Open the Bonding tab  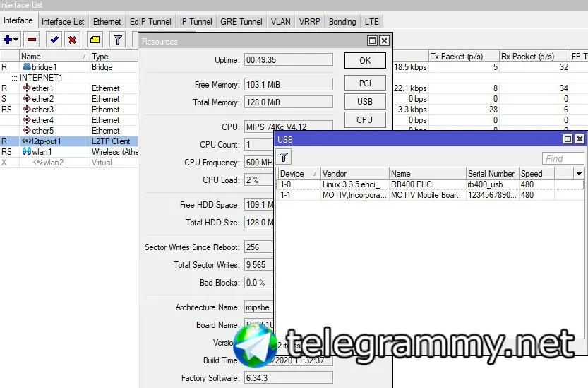[x=342, y=22]
